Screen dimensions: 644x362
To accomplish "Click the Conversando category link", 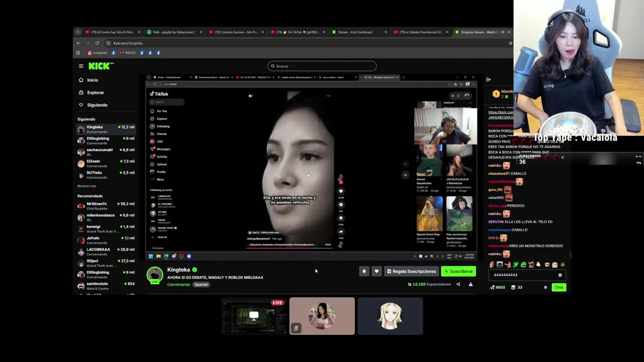I will [179, 285].
